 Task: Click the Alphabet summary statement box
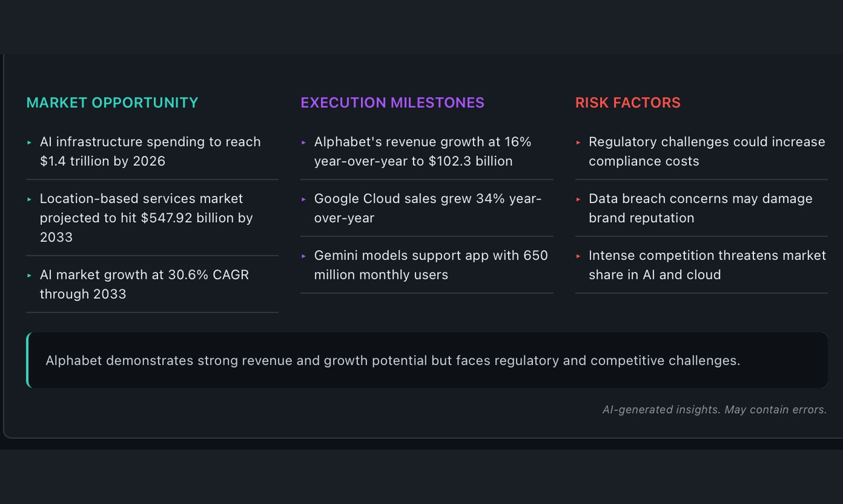pos(427,360)
